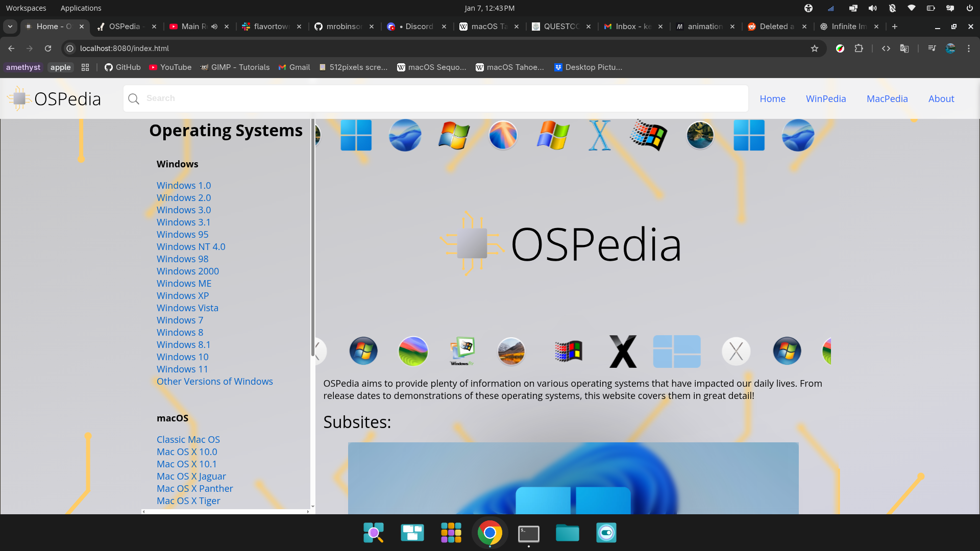Toggle the system volume indicator in top bar

[x=873, y=8]
